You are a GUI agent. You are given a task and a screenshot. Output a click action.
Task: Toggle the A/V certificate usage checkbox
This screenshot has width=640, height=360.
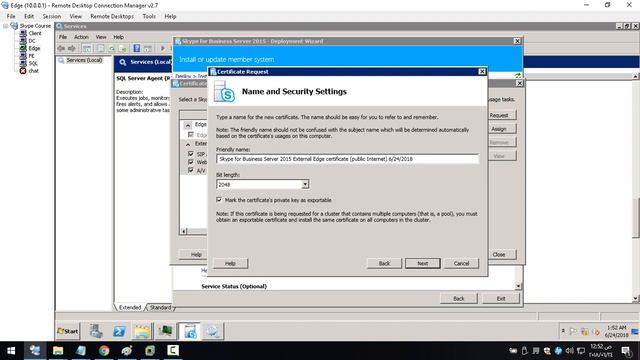click(x=191, y=170)
